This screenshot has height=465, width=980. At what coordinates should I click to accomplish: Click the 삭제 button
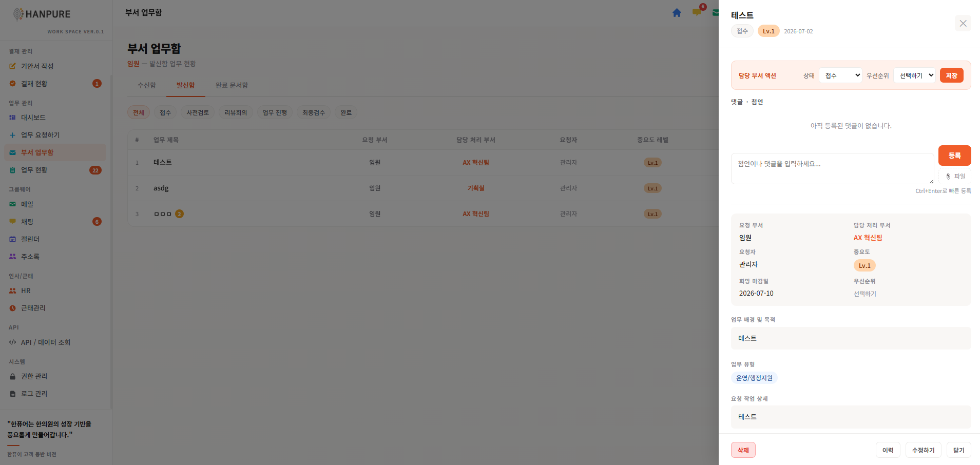(743, 450)
